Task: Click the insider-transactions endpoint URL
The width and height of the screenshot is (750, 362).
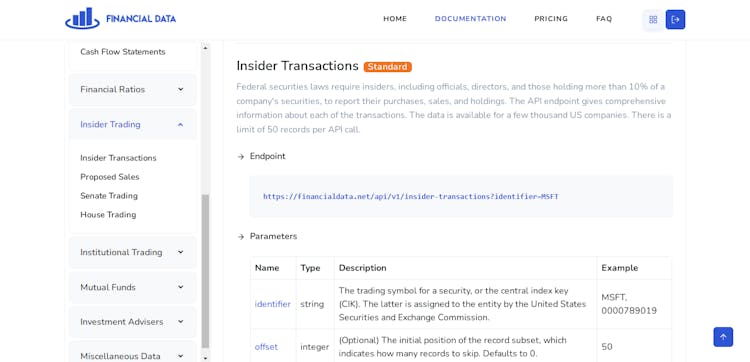Action: (x=411, y=197)
